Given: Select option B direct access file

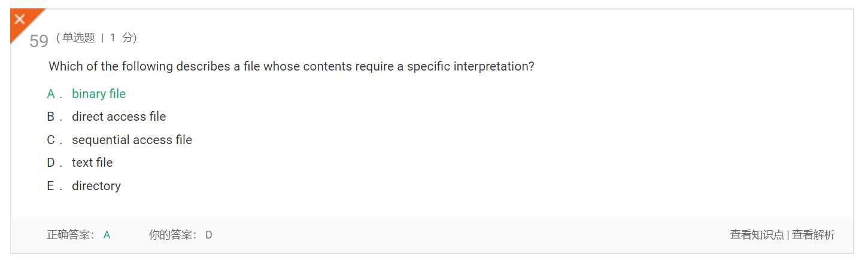Looking at the screenshot, I should [107, 117].
